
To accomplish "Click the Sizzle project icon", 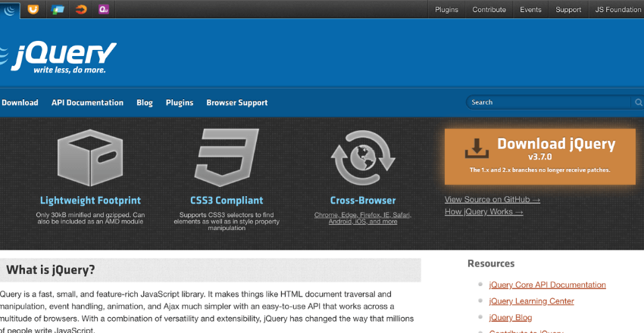I will pos(80,10).
